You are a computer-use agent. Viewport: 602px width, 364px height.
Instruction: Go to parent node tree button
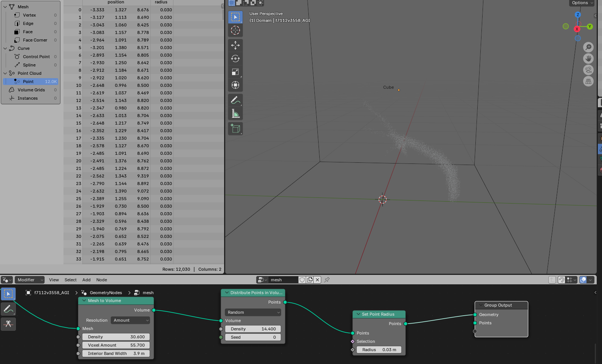tap(552, 280)
